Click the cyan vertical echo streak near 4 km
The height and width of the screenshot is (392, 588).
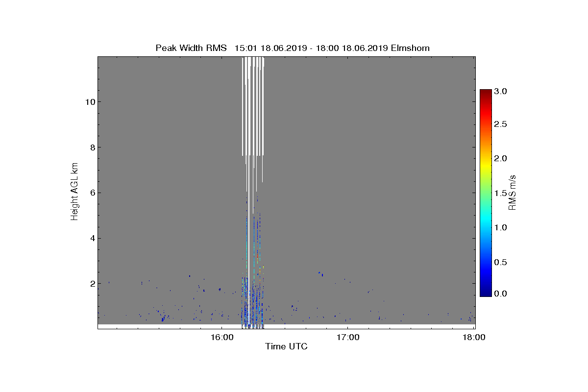(x=254, y=245)
